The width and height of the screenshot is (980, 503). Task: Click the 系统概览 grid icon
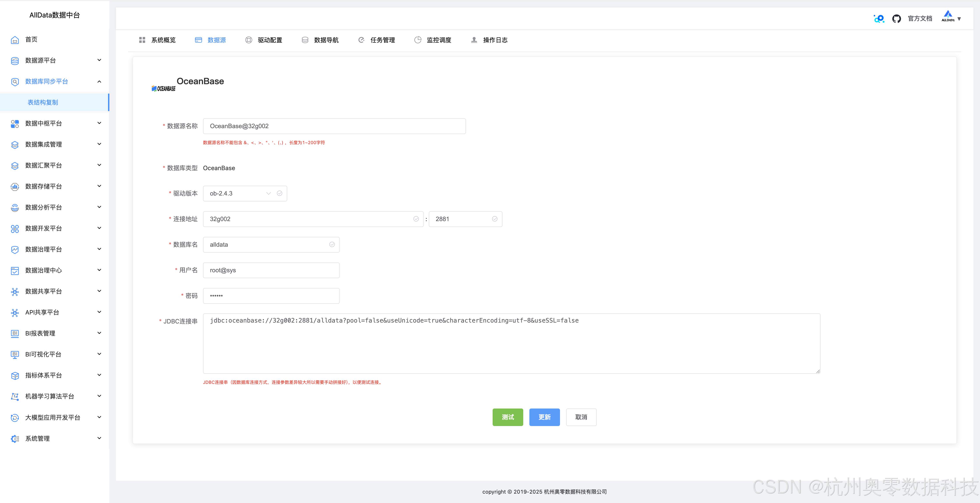pyautogui.click(x=142, y=40)
